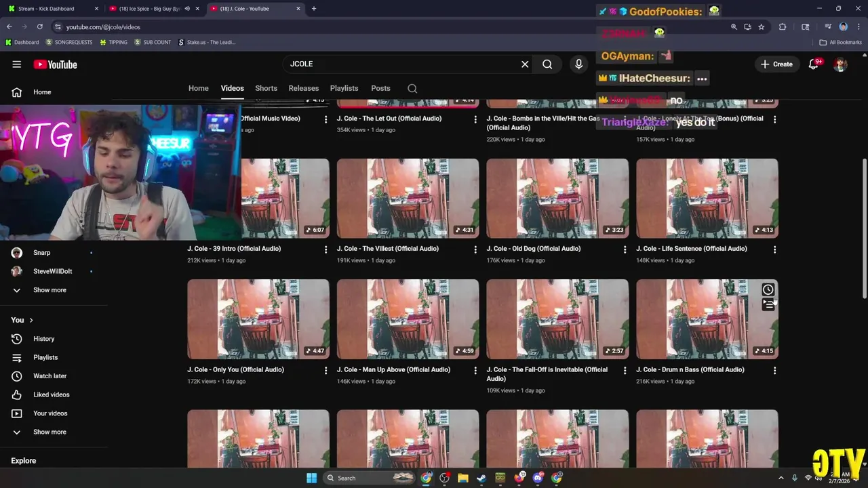Image resolution: width=868 pixels, height=488 pixels.
Task: Search within the J. Cole channel
Action: pos(412,88)
